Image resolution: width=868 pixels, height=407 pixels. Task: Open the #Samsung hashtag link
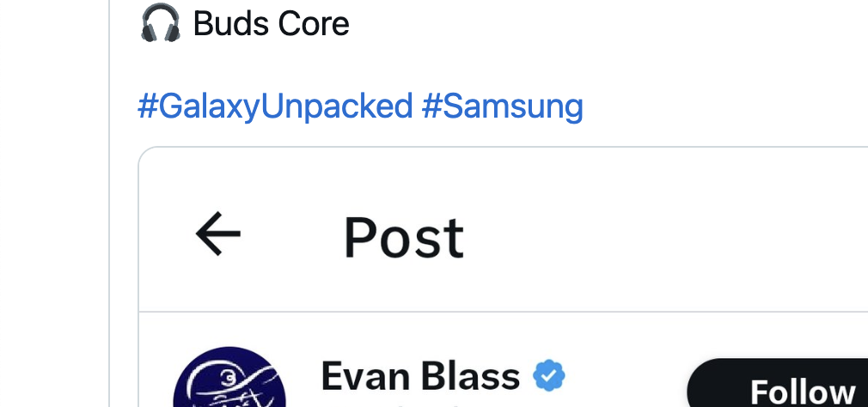point(503,106)
